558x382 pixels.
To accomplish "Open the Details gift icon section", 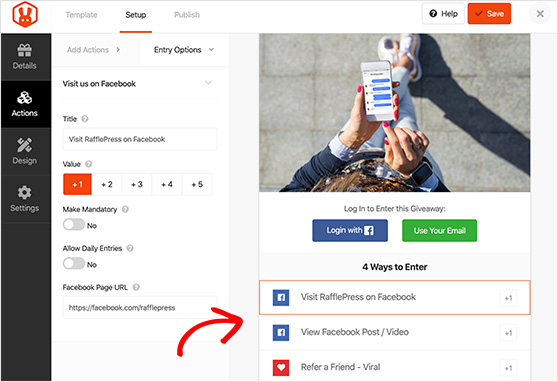I will coord(25,57).
